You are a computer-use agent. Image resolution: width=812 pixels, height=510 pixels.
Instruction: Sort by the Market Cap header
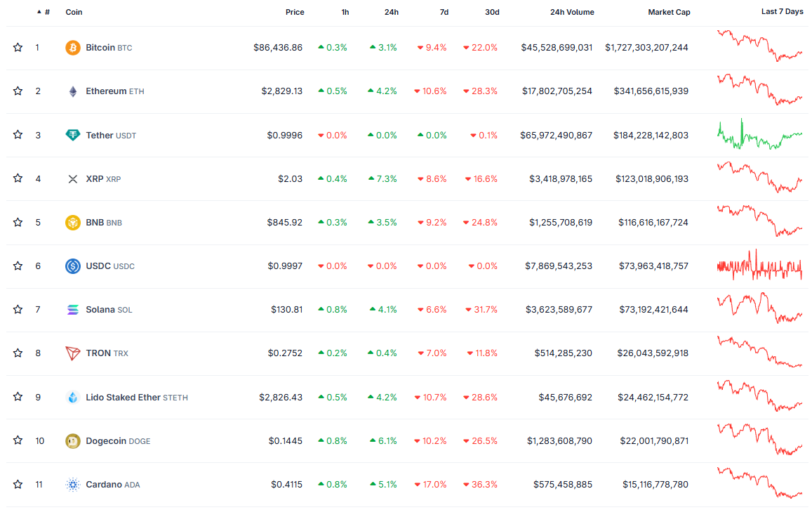tap(669, 12)
